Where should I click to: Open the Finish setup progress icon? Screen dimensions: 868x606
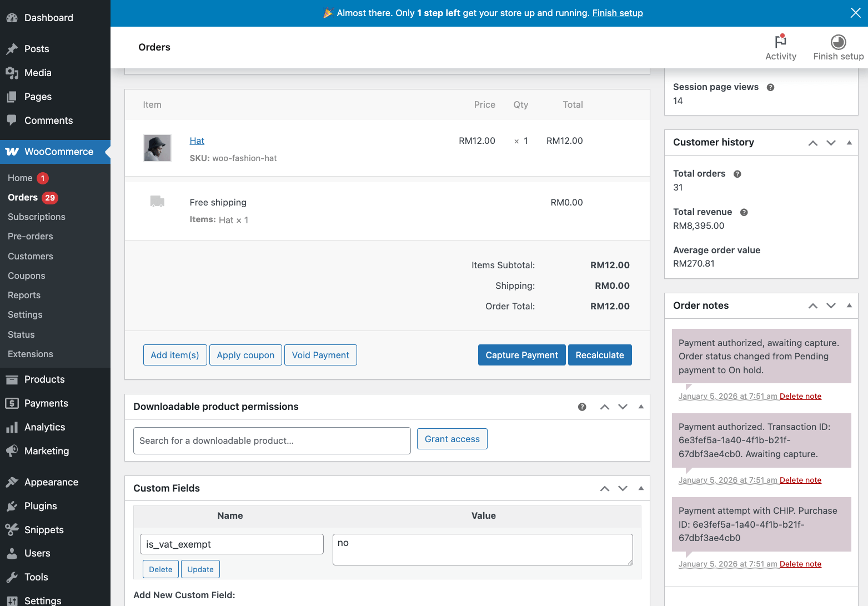(x=838, y=42)
